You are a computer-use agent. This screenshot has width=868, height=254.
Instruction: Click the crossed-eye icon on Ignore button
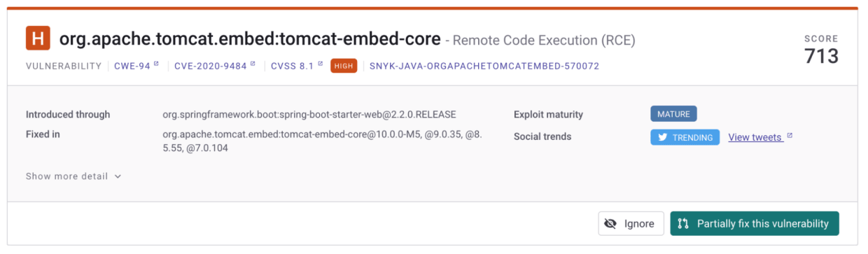pos(610,224)
